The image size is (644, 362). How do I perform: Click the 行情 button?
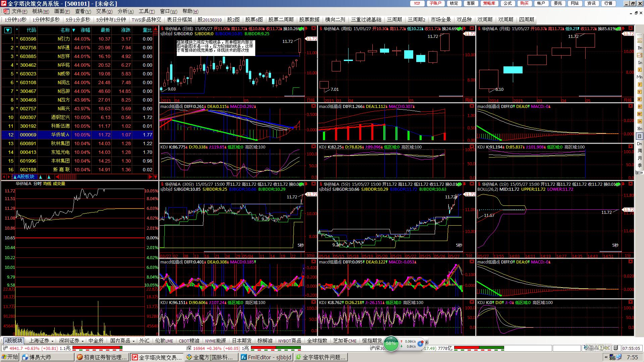[x=608, y=3]
